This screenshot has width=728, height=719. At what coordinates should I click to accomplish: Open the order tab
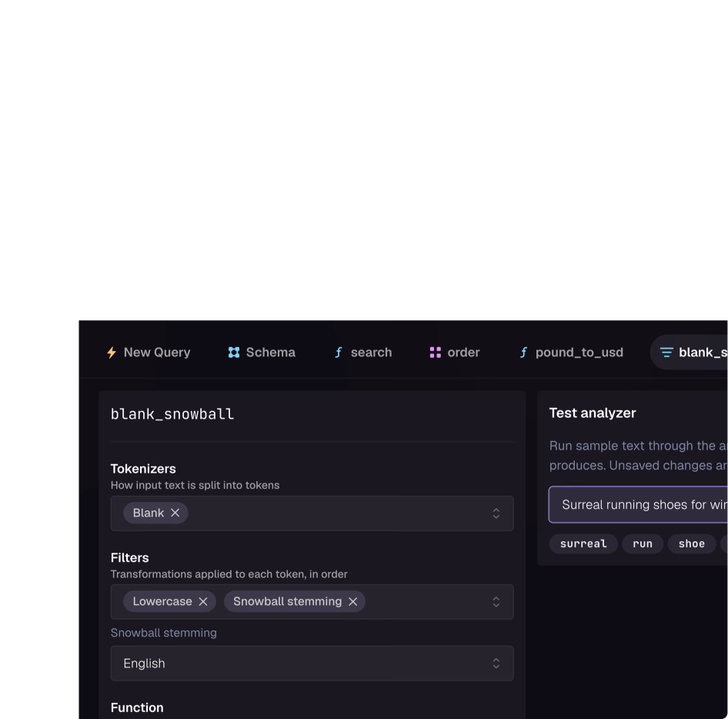coord(455,353)
